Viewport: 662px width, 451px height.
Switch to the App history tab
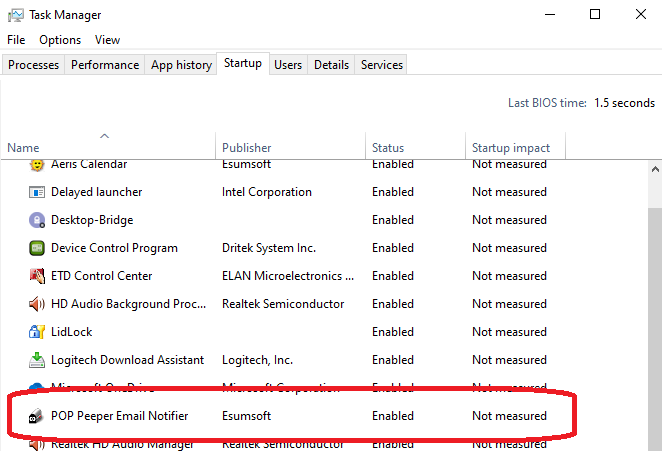coord(181,65)
